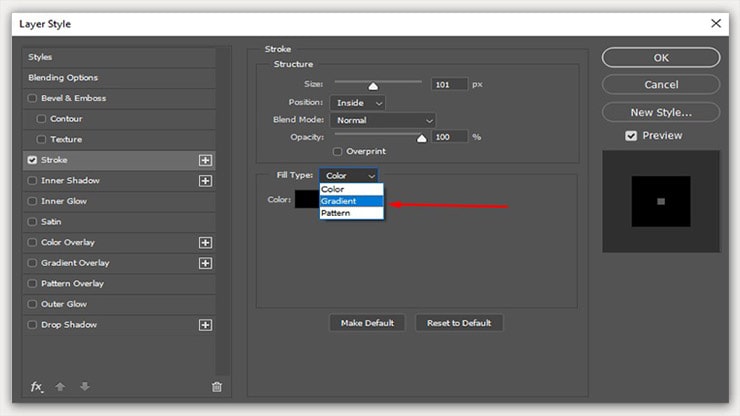Click the New Style... button
This screenshot has height=416, width=740.
pos(661,112)
